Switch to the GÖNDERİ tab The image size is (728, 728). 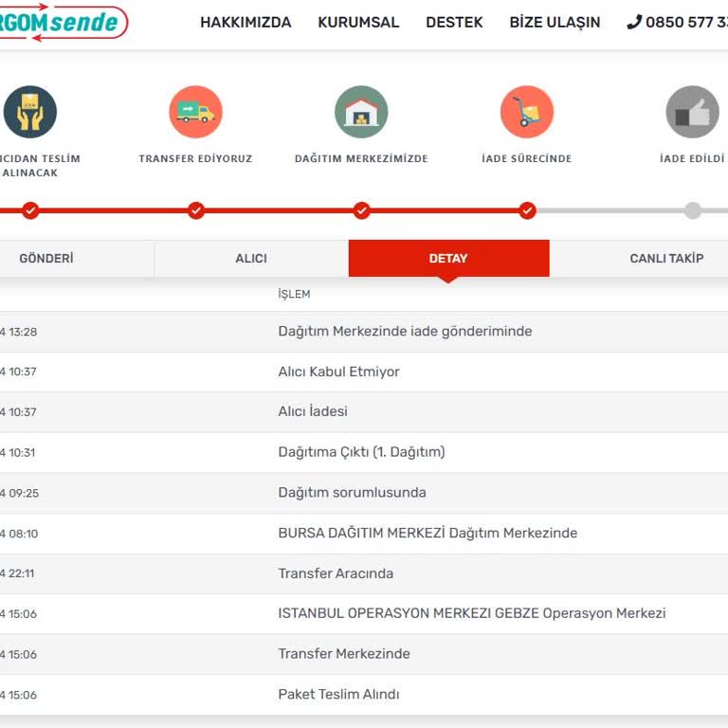[x=77, y=258]
